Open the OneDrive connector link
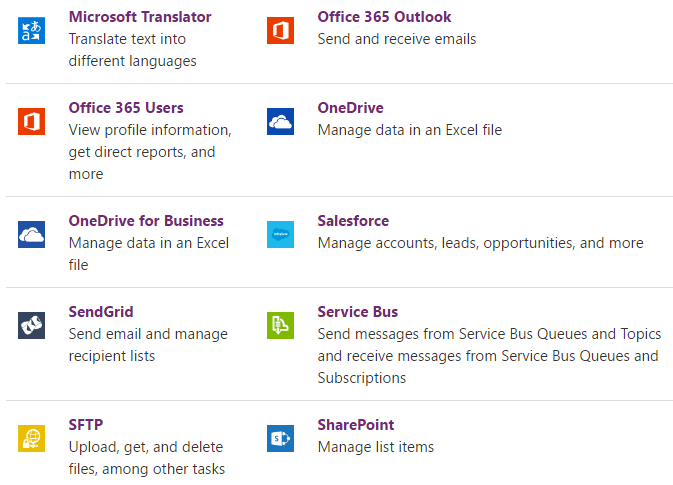 tap(350, 108)
